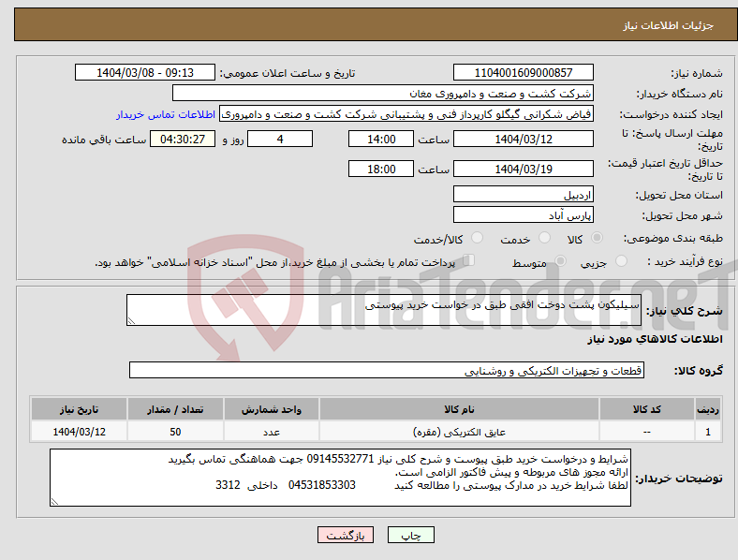738x560 pixels.
Task: Select the کالا/خدمت radio button
Action: [x=477, y=238]
